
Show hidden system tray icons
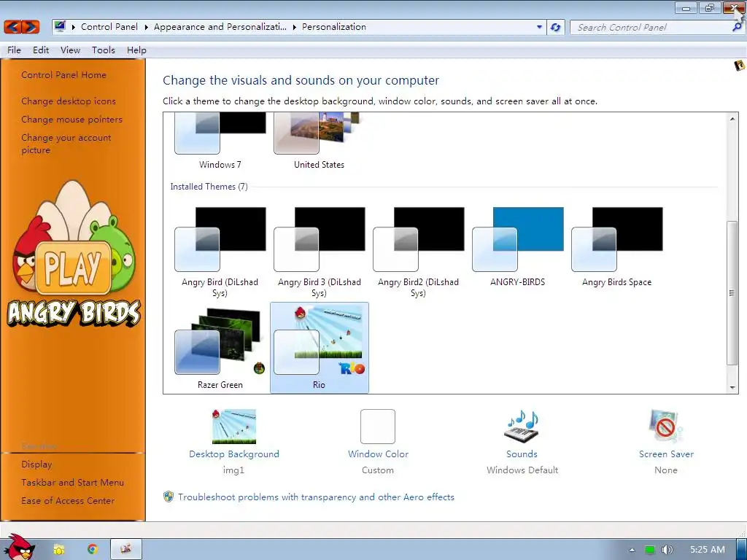click(632, 550)
